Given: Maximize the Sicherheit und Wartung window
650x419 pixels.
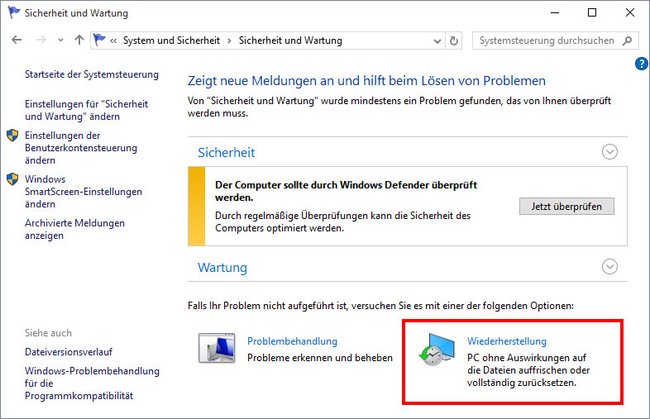Looking at the screenshot, I should click(x=592, y=13).
